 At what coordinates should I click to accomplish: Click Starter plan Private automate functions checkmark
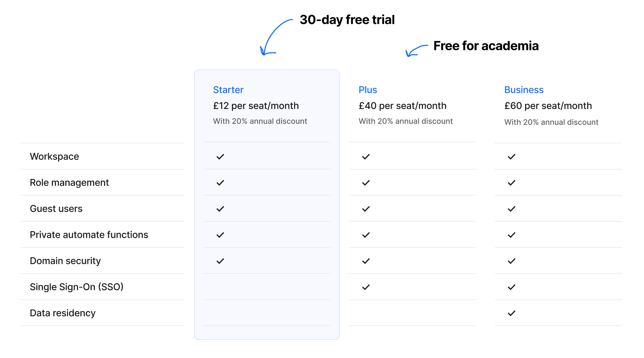(x=220, y=235)
